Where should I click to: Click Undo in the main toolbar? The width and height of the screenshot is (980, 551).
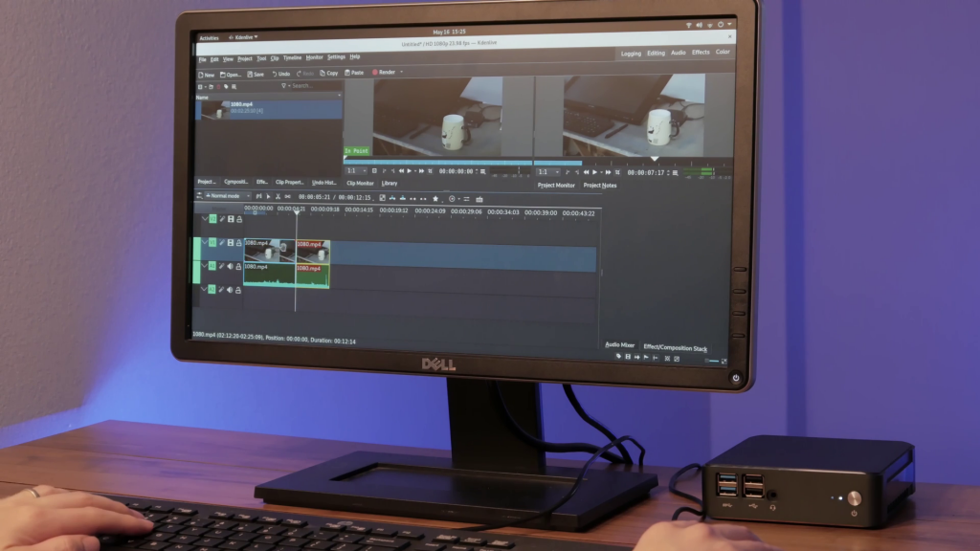(281, 74)
